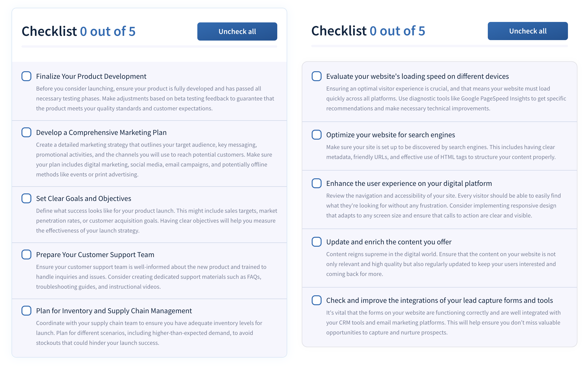Check Prepare Your Customer Support Team
This screenshot has width=588, height=367.
pyautogui.click(x=26, y=254)
